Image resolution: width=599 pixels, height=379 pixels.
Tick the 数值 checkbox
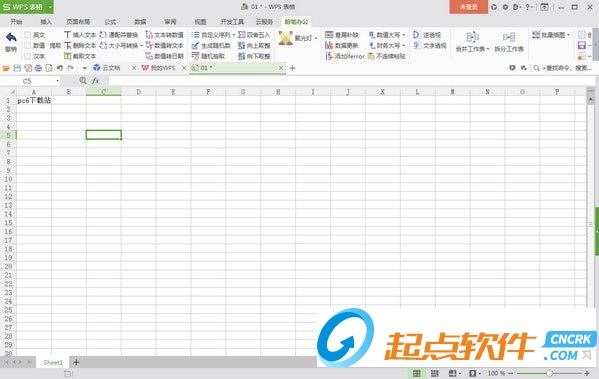click(x=28, y=45)
